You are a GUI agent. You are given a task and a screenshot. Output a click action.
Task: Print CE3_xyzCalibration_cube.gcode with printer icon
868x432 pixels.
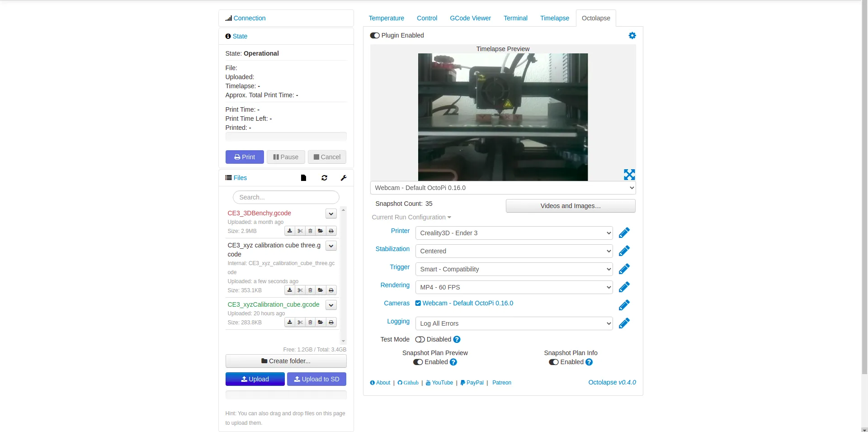[x=331, y=322]
